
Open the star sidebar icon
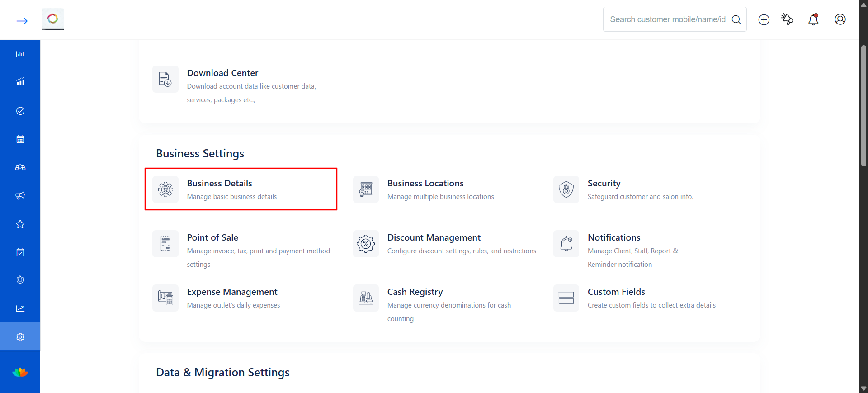click(x=20, y=224)
